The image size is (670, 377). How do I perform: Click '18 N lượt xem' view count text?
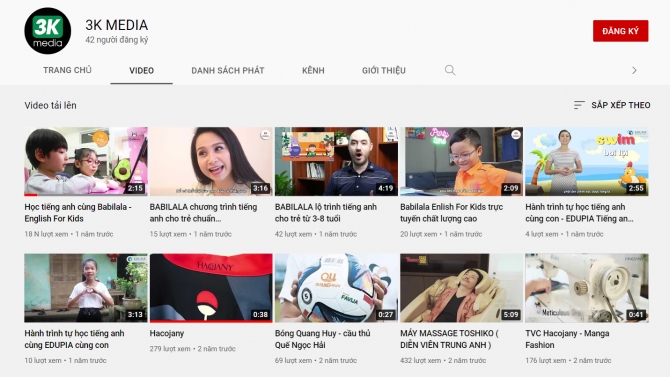(46, 234)
